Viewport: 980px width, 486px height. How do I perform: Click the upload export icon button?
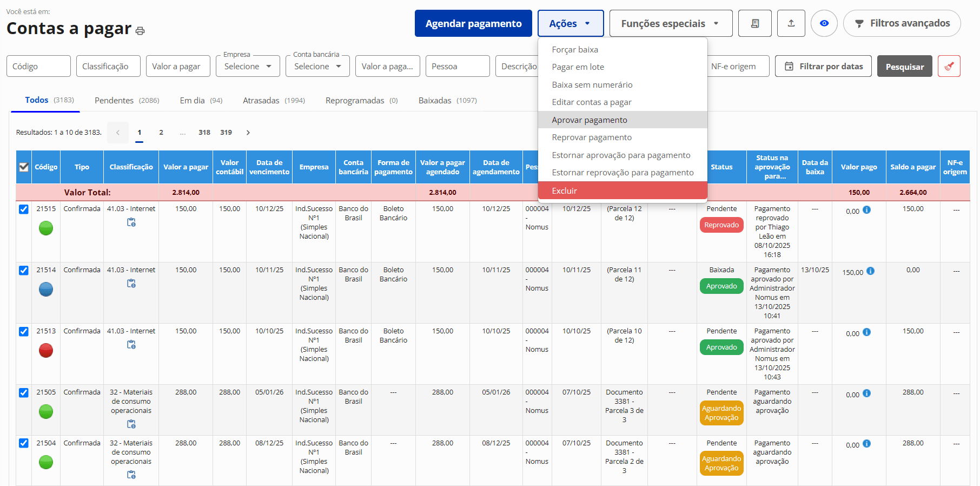tap(791, 23)
